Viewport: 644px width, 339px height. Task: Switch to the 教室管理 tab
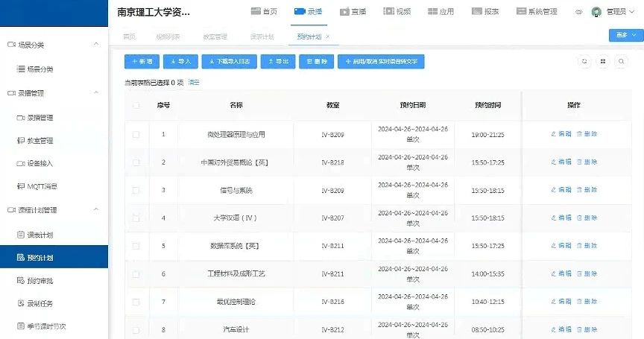(215, 37)
